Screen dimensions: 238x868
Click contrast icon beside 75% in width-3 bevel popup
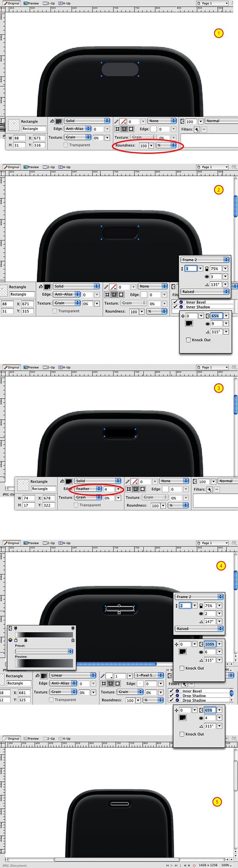(207, 269)
